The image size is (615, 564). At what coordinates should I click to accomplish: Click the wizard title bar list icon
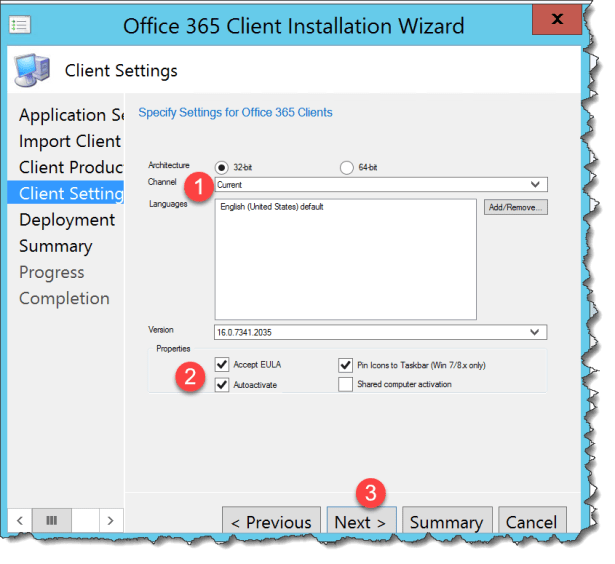20,25
